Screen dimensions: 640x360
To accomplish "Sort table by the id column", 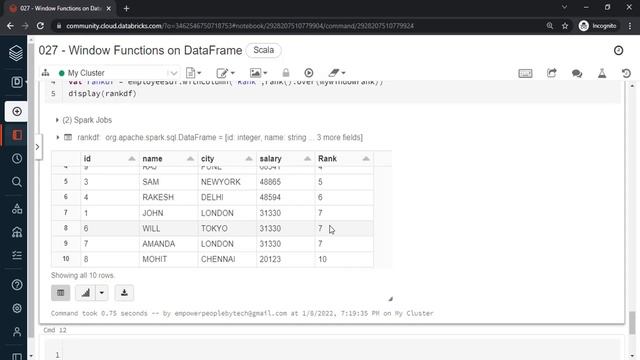I will [x=132, y=159].
